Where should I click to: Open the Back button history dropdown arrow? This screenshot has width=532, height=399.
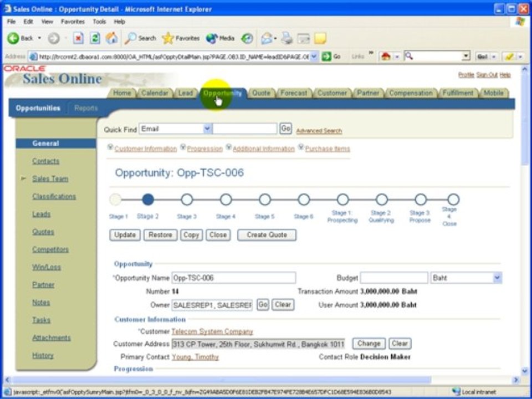39,38
